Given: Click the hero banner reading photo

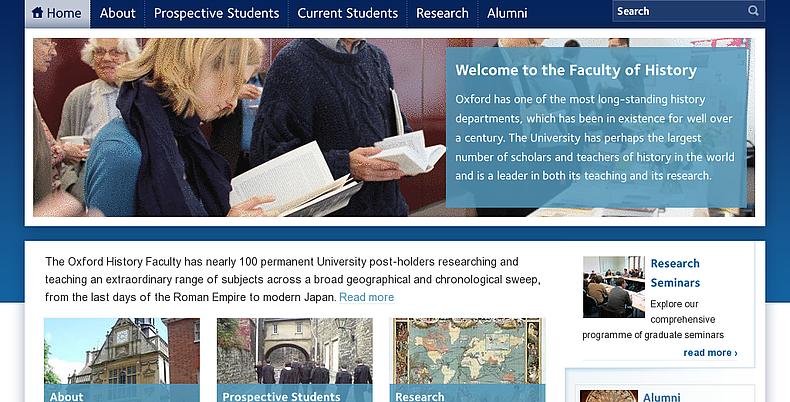Looking at the screenshot, I should click(x=240, y=127).
